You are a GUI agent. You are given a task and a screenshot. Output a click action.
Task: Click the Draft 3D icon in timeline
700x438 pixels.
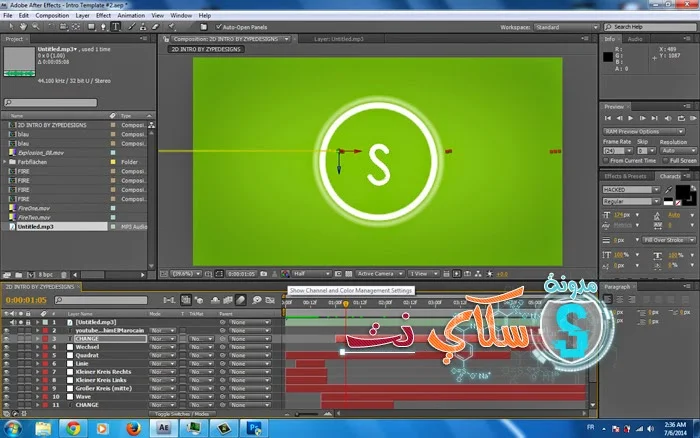[x=199, y=300]
